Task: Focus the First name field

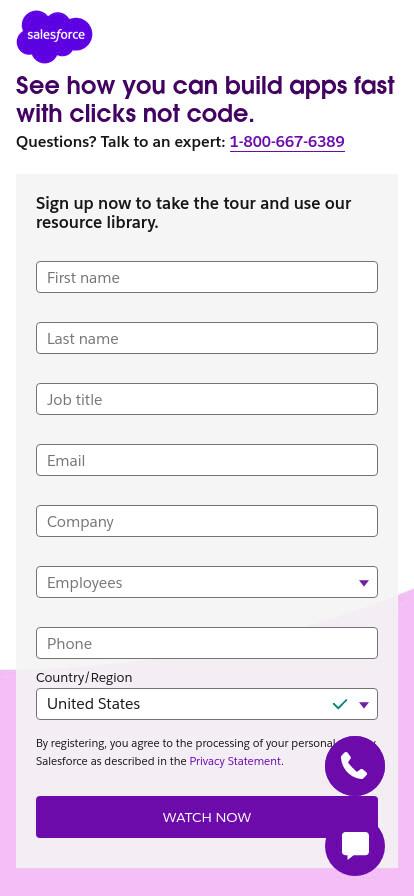Action: [x=207, y=277]
